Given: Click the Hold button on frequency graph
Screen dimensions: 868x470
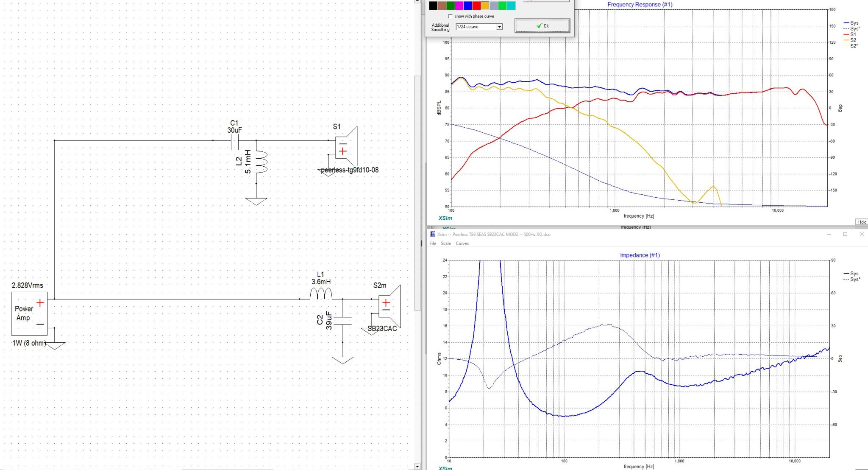Looking at the screenshot, I should (x=862, y=222).
